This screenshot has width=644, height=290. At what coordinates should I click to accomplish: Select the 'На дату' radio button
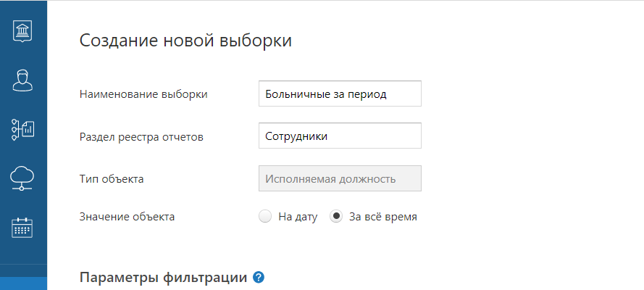coord(265,216)
